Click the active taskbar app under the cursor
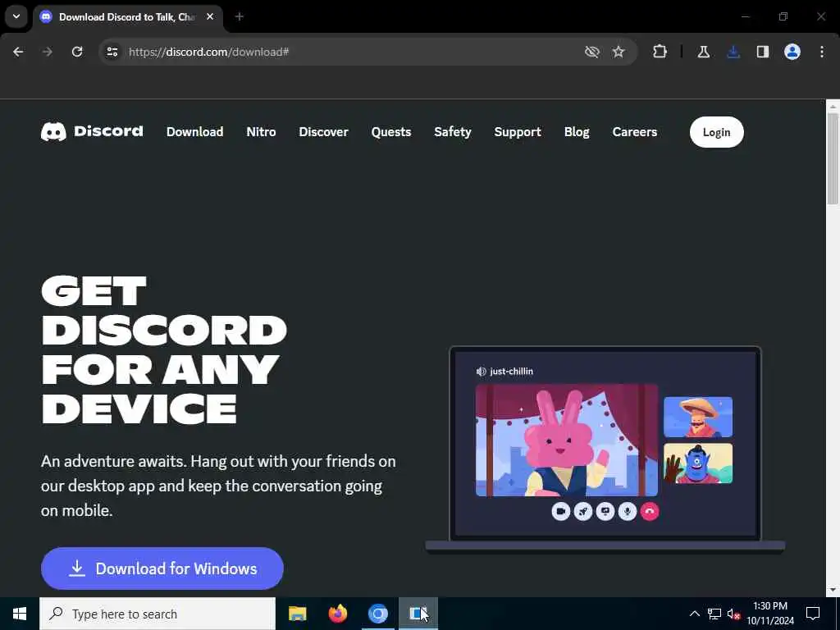The height and width of the screenshot is (630, 840). [418, 614]
